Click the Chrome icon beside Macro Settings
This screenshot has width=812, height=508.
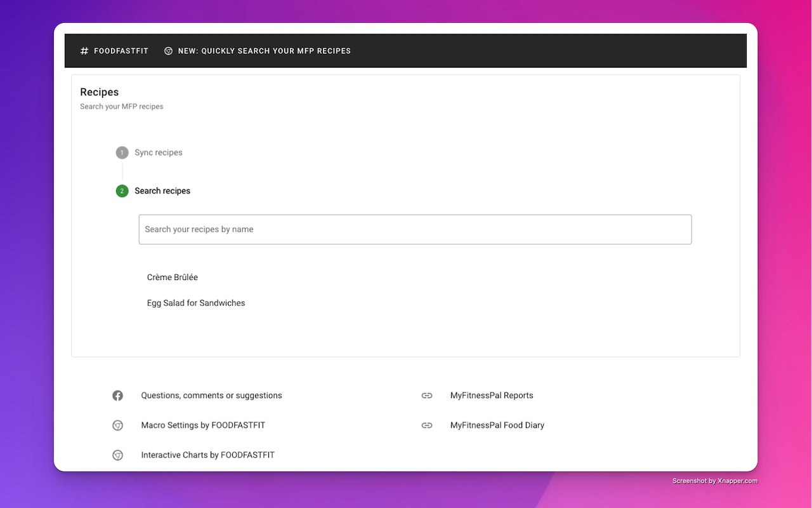point(117,425)
